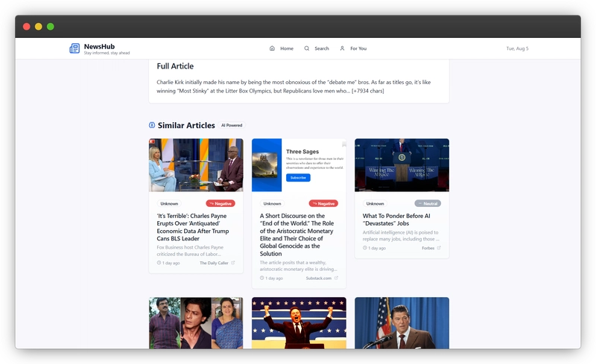Open external link icon next to The Daily Caller

click(232, 263)
